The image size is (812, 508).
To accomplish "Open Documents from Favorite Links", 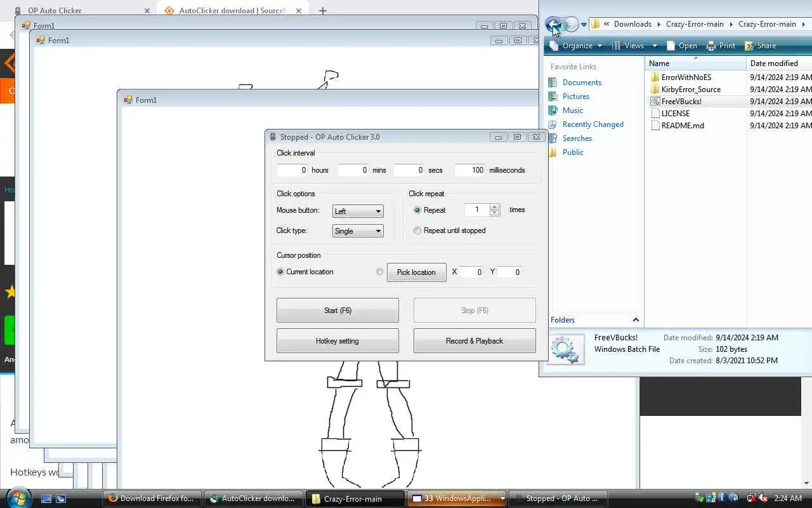I will [582, 83].
